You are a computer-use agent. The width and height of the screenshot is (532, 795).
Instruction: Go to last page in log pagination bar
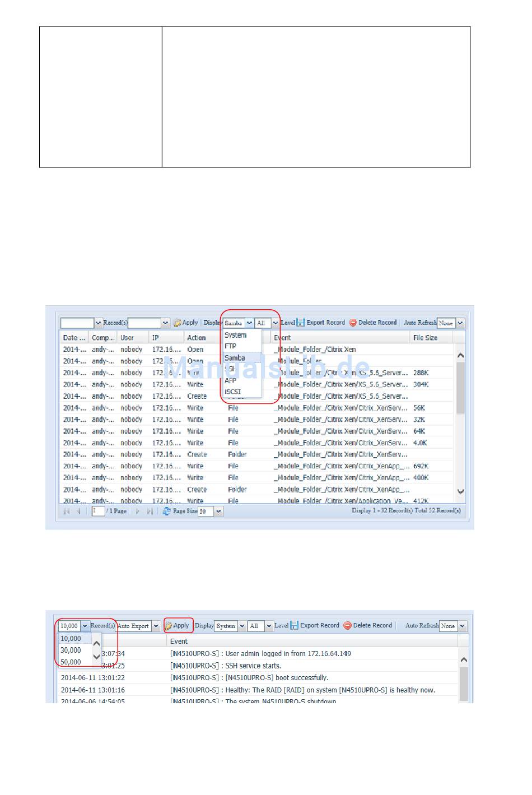click(x=150, y=511)
